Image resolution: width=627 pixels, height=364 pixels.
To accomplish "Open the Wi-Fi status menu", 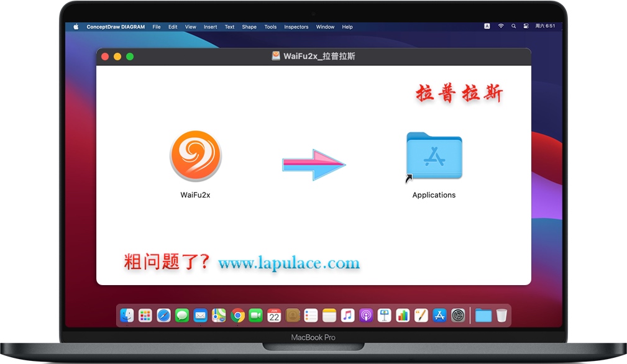I will [x=501, y=26].
